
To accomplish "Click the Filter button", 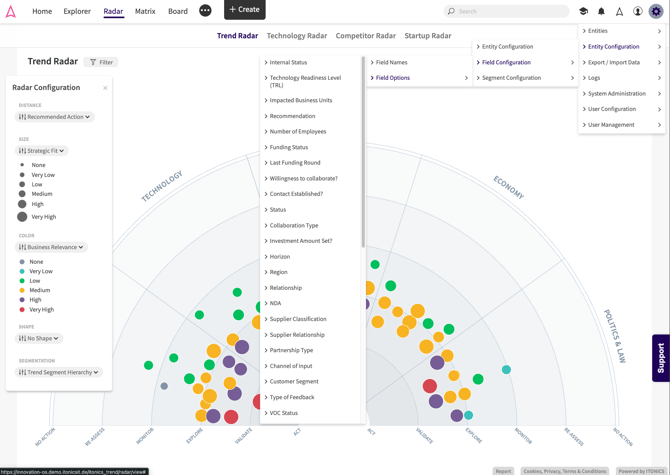I will (x=101, y=62).
